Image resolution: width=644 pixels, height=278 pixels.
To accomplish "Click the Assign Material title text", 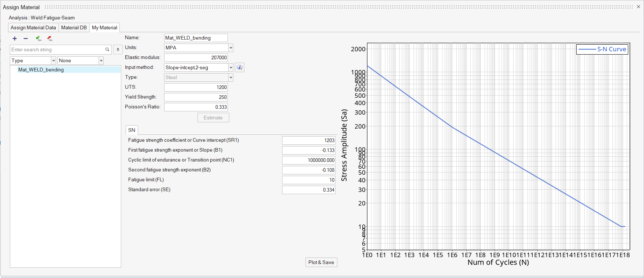I will click(21, 7).
